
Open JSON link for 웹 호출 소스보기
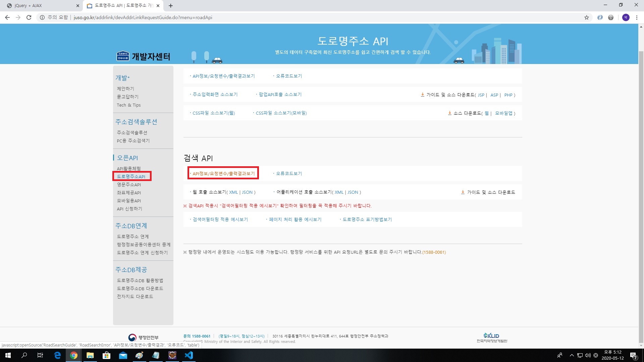pos(247,192)
